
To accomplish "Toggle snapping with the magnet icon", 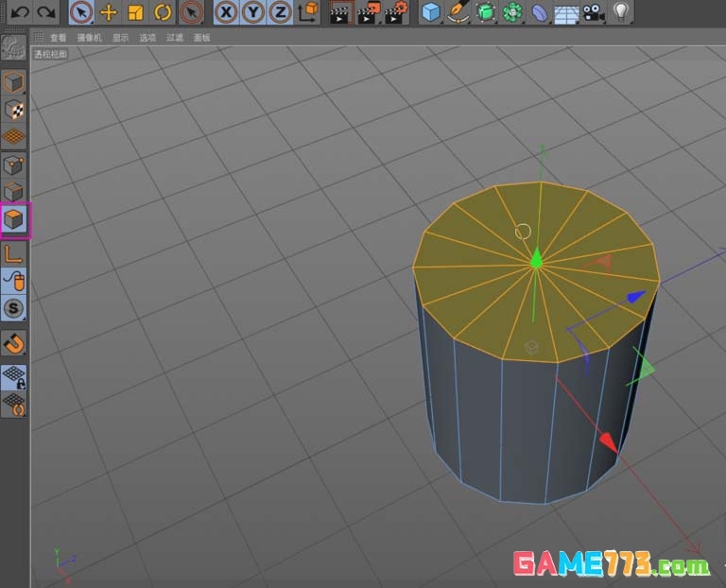I will click(x=13, y=343).
